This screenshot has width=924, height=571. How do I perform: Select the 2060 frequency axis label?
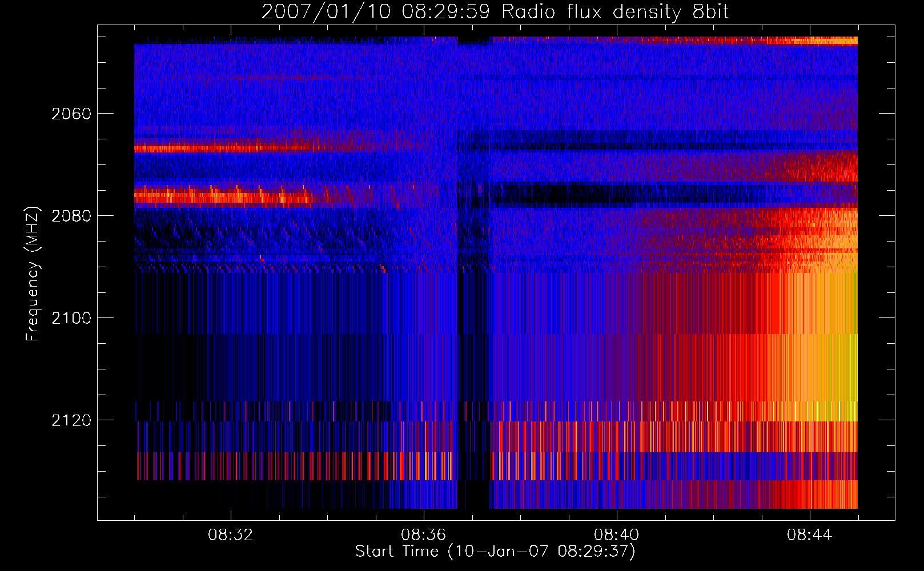coord(71,114)
